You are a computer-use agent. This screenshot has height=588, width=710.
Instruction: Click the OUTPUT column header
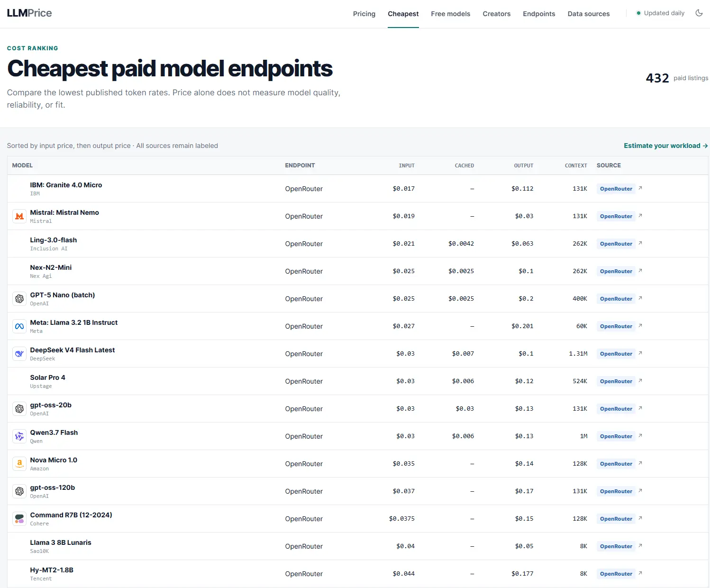524,165
